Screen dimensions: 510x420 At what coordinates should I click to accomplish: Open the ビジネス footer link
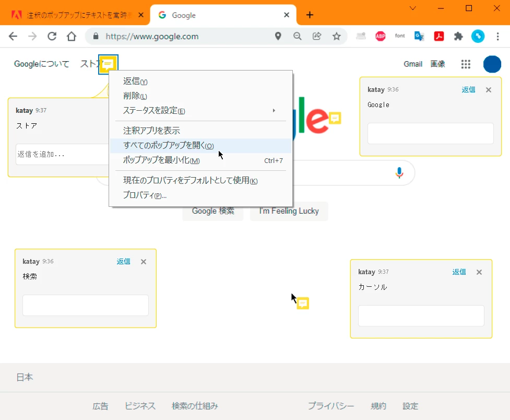140,406
